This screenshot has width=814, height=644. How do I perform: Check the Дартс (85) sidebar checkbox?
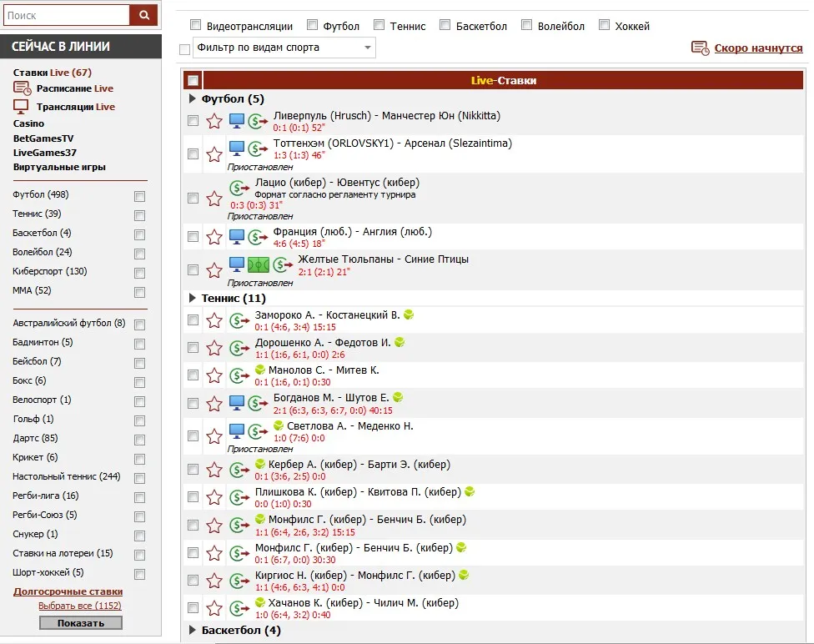pos(139,440)
